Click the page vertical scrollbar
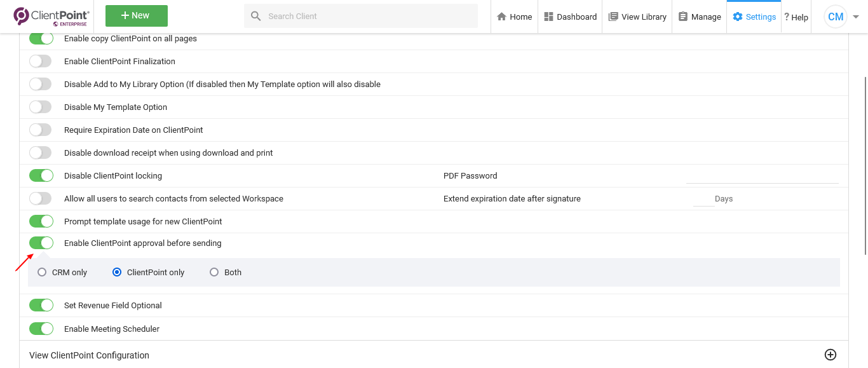 pos(865,165)
